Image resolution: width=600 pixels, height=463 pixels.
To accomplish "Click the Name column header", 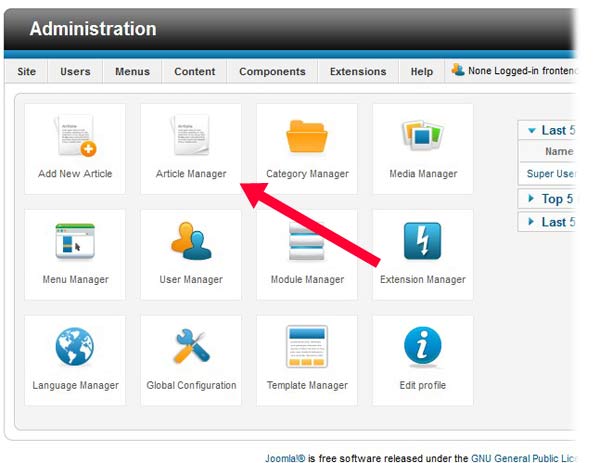I will click(559, 152).
